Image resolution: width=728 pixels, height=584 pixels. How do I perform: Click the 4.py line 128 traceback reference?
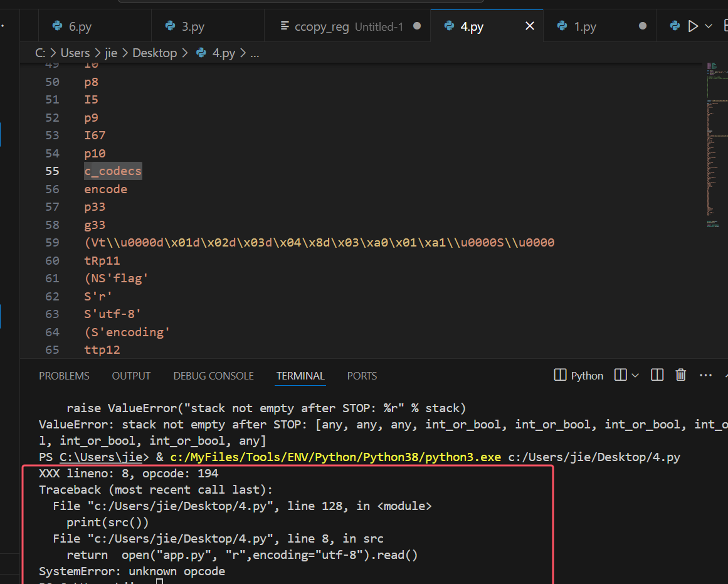click(x=242, y=506)
